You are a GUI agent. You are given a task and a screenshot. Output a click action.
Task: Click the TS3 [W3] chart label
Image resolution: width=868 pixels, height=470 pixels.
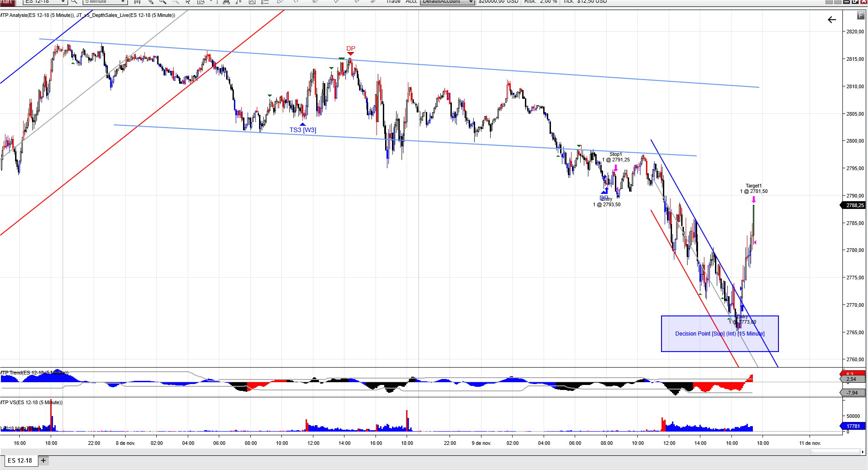click(x=302, y=130)
